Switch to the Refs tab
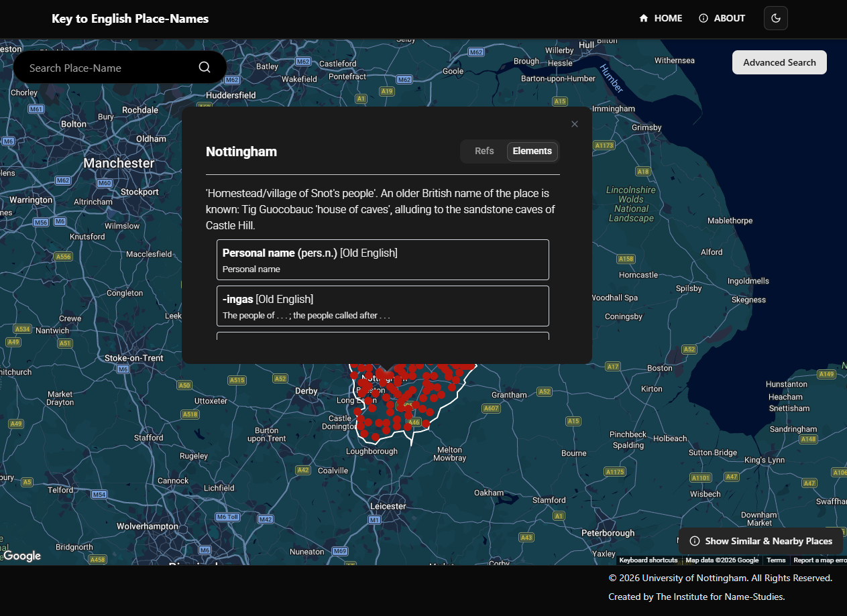The image size is (847, 616). click(x=484, y=151)
